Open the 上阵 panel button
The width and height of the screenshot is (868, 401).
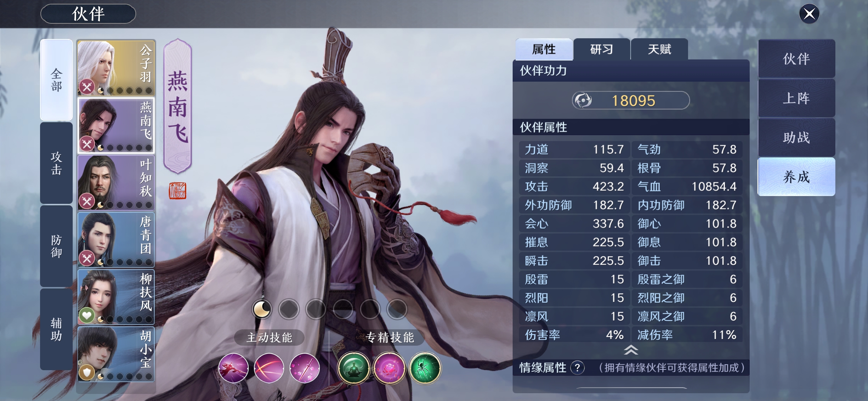[x=796, y=98]
